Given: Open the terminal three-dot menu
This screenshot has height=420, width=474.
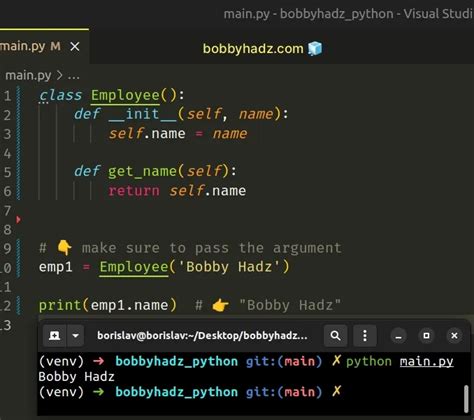Looking at the screenshot, I should tap(365, 335).
